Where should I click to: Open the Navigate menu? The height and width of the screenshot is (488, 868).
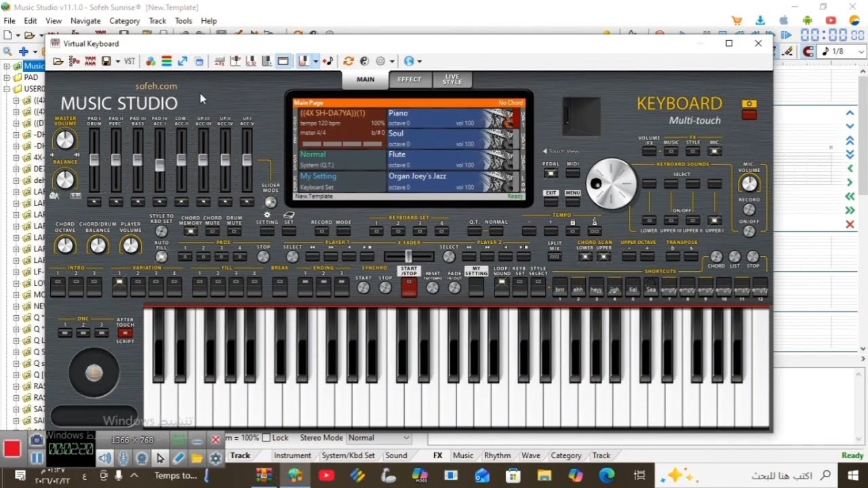point(85,21)
